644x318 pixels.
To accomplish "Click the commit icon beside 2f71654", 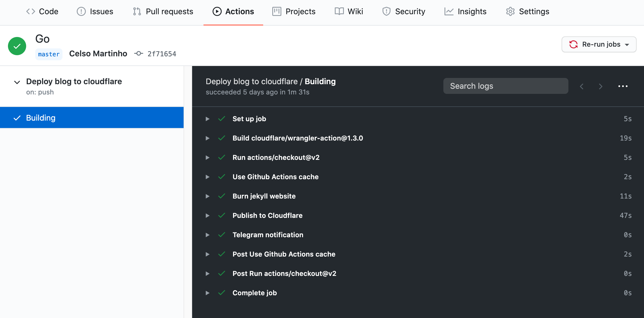I will coord(138,53).
